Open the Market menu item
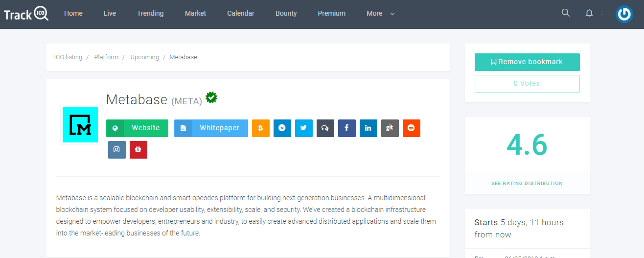The width and height of the screenshot is (644, 258). click(x=196, y=13)
